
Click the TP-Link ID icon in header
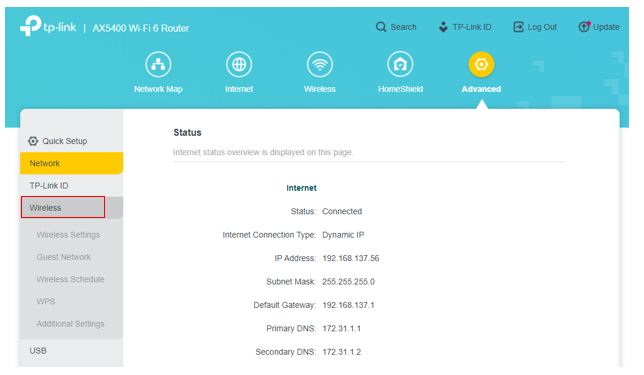443,27
